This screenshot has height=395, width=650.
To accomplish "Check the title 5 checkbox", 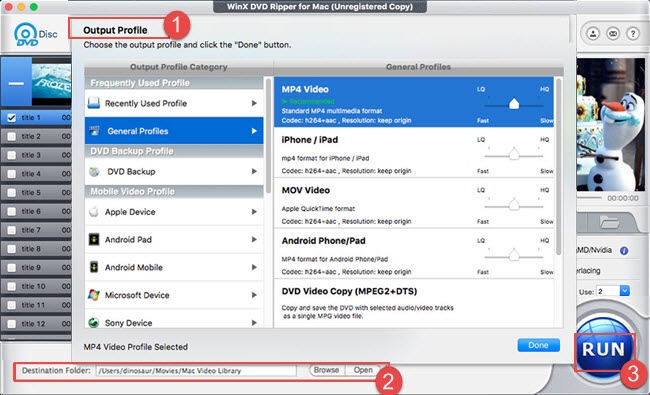I will pos(12,193).
